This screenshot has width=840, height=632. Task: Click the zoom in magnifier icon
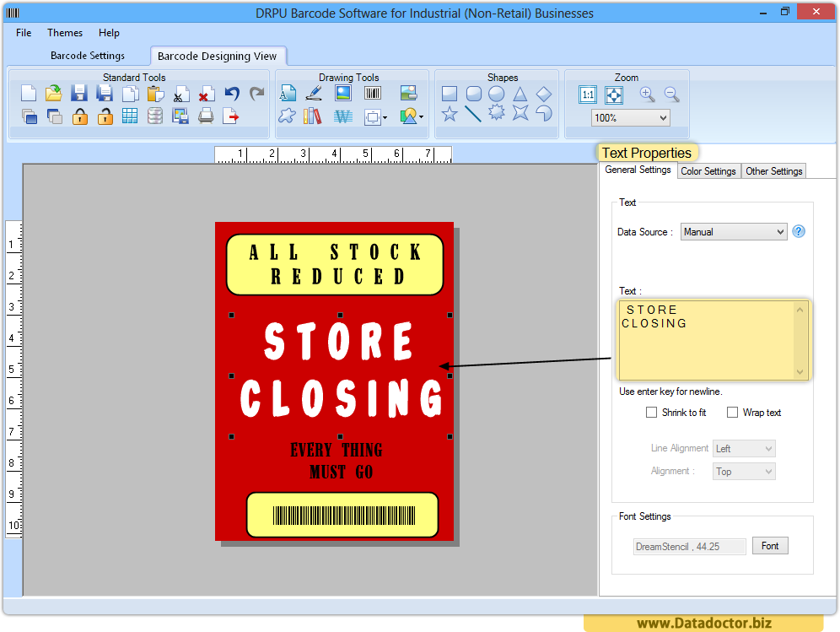(x=647, y=95)
